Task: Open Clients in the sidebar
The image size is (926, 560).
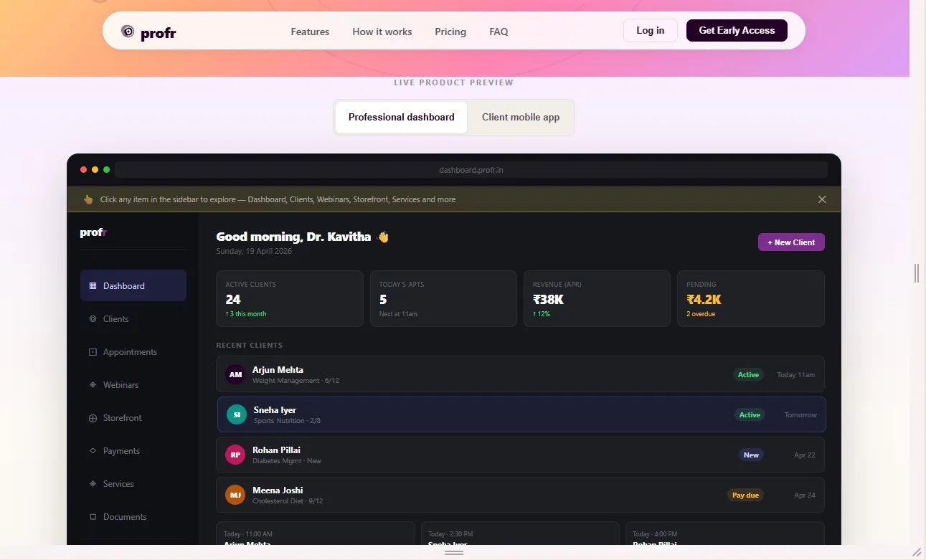Action: click(133, 319)
